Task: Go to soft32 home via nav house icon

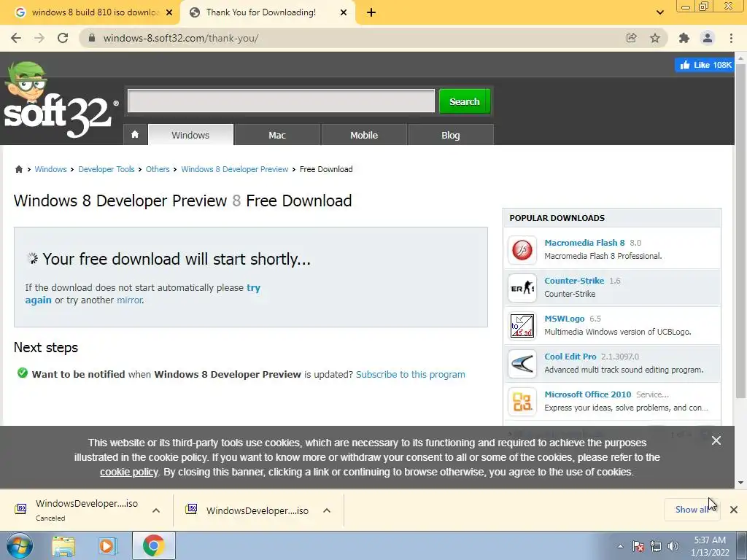Action: [135, 135]
